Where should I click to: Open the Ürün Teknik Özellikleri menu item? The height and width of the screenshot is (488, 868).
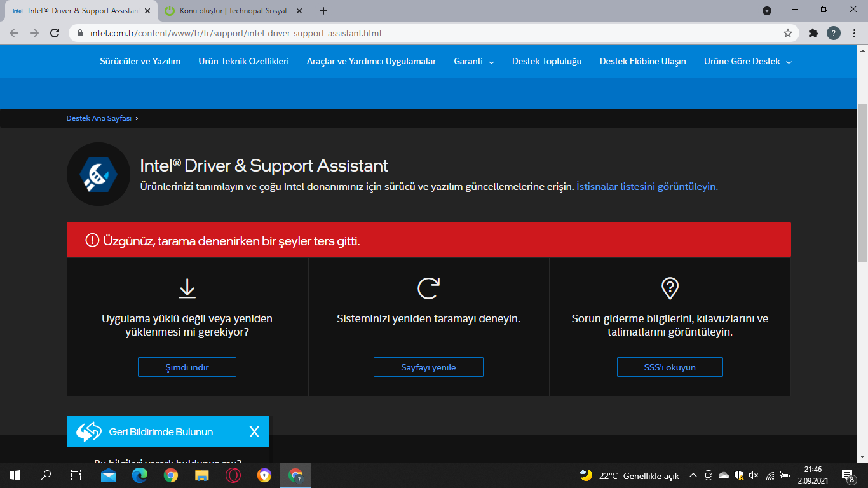(244, 62)
